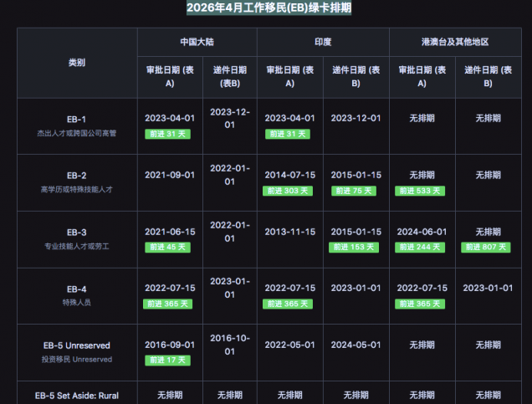Click the 印度 column group header
This screenshot has height=404, width=532.
(x=323, y=42)
